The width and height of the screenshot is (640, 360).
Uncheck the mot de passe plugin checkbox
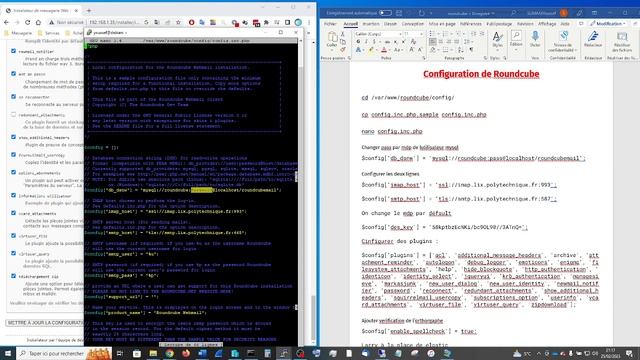coord(13,73)
